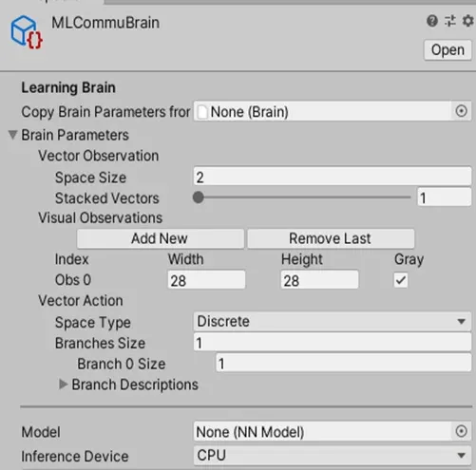Click the Visual Observations label
Image resolution: width=476 pixels, height=470 pixels.
point(101,217)
